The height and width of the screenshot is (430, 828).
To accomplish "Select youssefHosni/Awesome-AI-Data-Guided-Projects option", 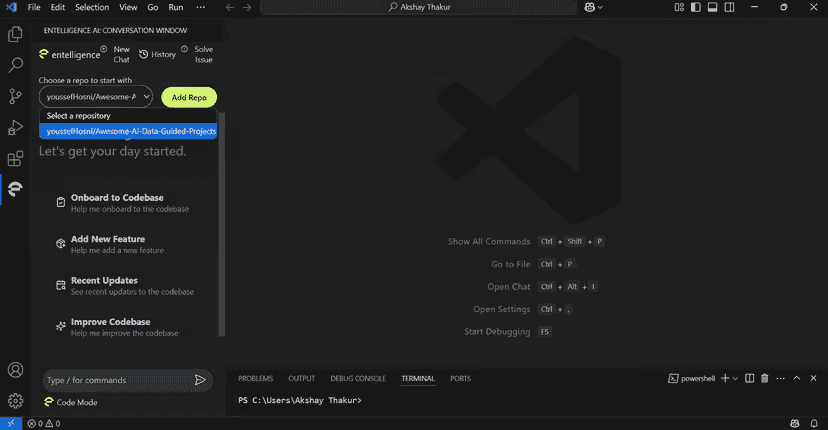I will [128, 131].
